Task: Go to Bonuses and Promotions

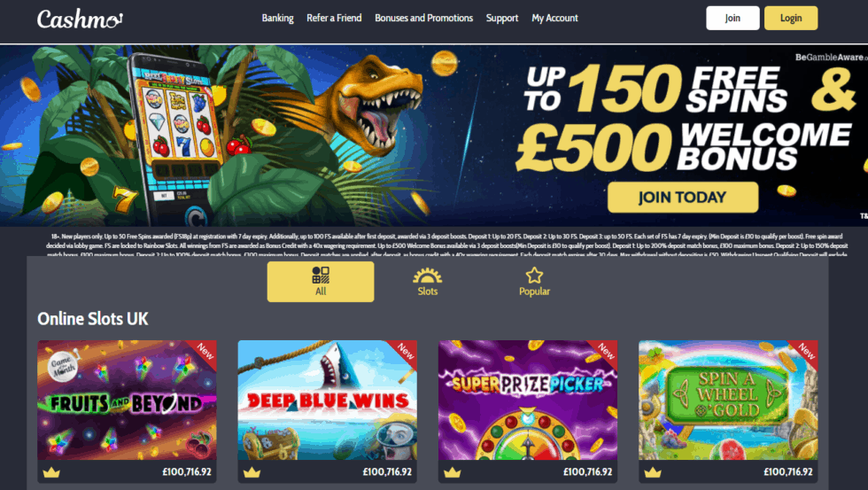Action: pyautogui.click(x=424, y=19)
